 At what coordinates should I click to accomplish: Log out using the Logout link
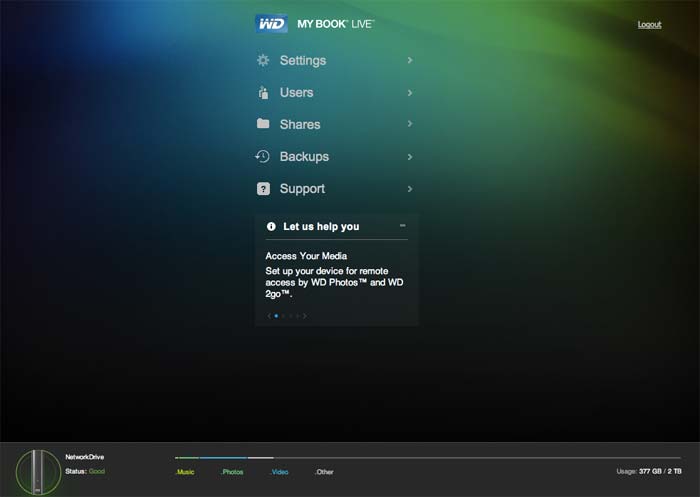pyautogui.click(x=649, y=24)
